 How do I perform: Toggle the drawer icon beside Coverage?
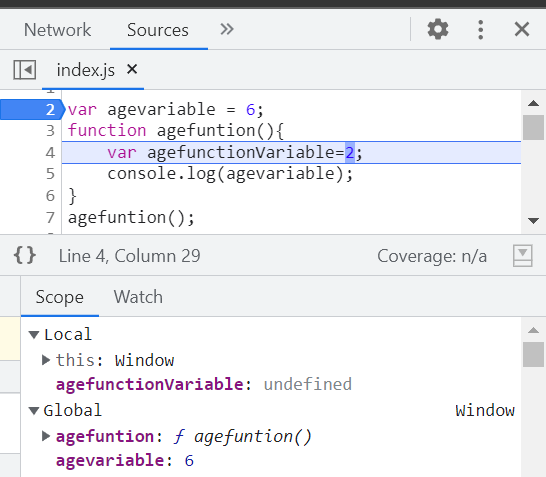tap(522, 256)
